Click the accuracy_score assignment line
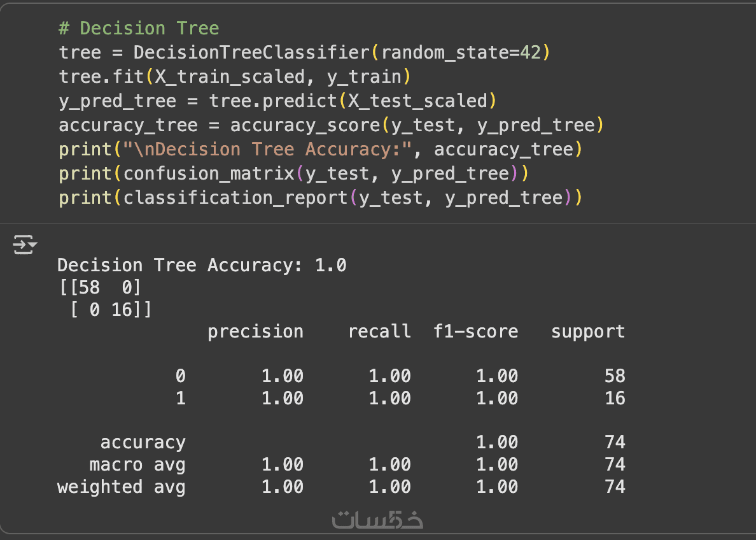Screen dimensions: 756x540 point(331,125)
